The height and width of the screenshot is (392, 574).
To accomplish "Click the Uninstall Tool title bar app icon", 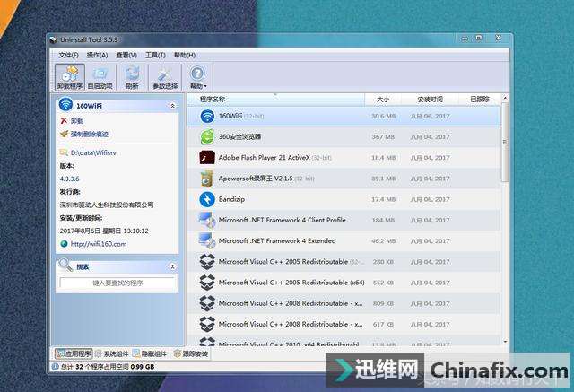I will tap(54, 39).
